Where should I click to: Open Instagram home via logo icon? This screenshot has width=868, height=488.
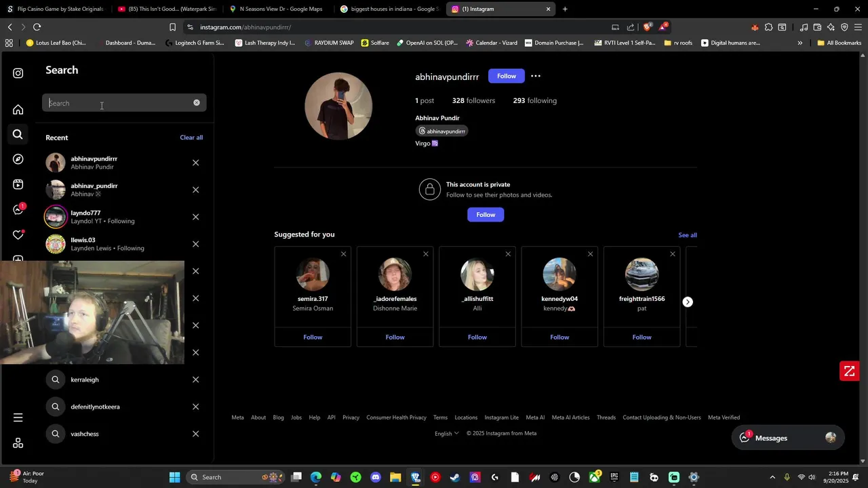(x=18, y=73)
